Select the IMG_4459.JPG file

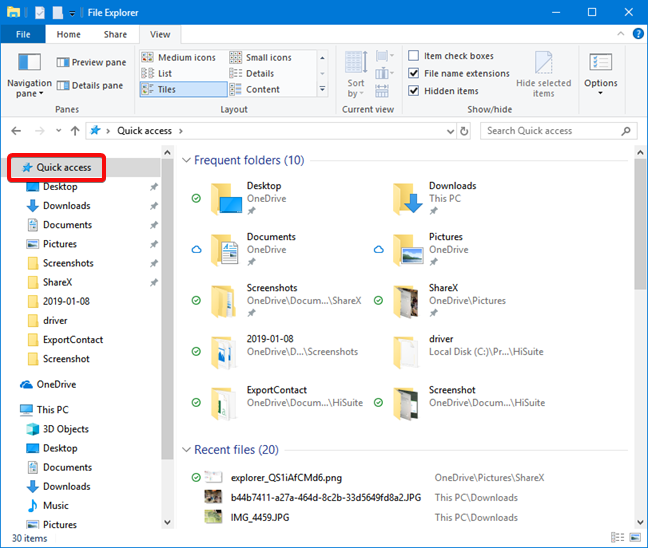tap(260, 517)
